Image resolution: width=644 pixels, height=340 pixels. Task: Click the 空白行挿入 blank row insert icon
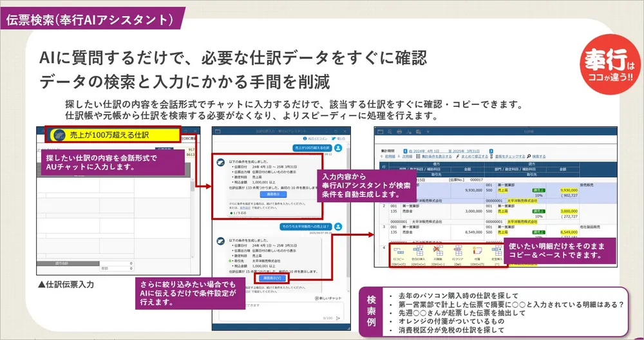coord(418,250)
